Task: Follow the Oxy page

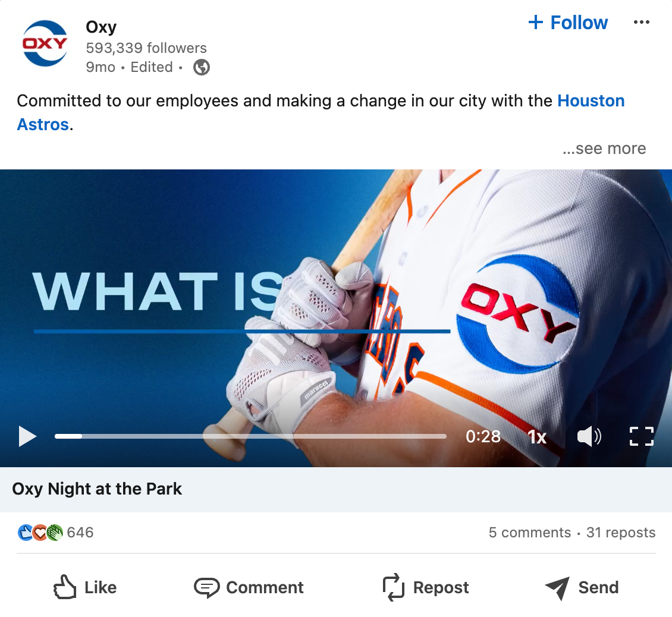Action: [568, 22]
